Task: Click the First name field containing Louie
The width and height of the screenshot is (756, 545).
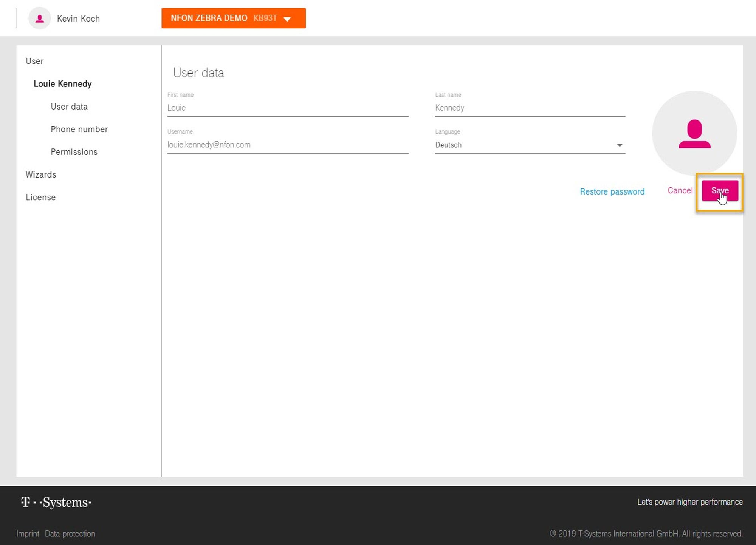Action: (287, 108)
